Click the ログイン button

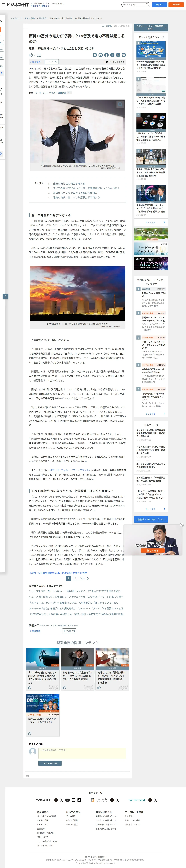pos(159,5)
